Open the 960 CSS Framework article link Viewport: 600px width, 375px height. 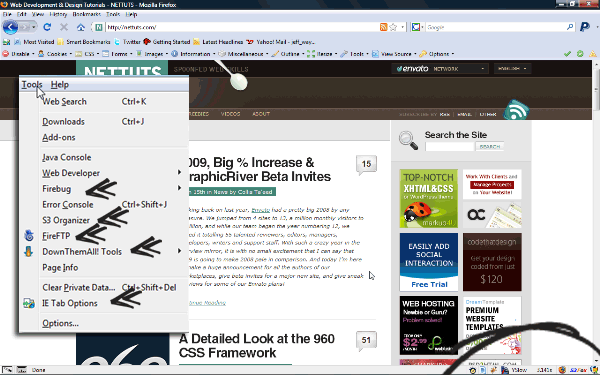[x=256, y=346]
